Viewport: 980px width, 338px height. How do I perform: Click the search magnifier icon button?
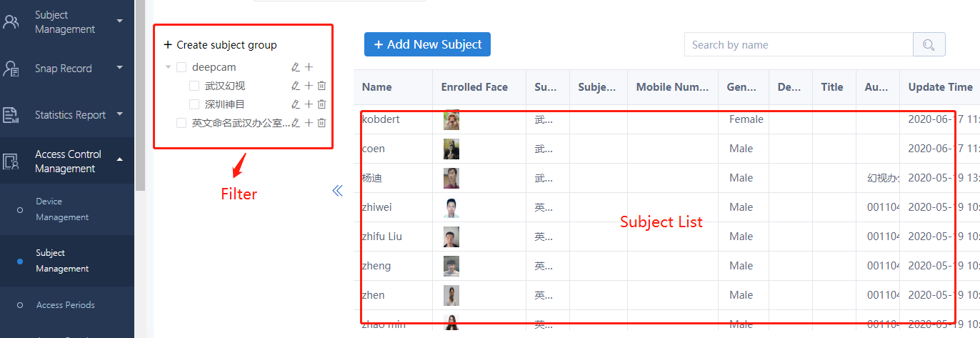pos(929,44)
